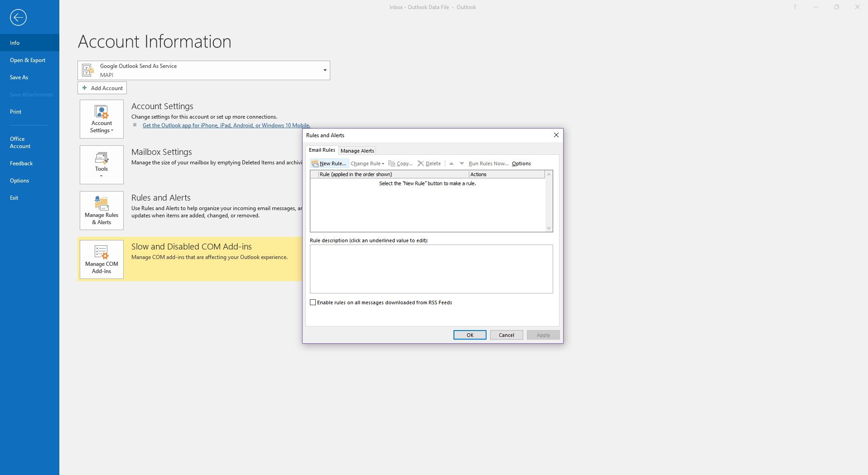
Task: Click New Rule in Rules and Alerts
Action: (x=329, y=163)
